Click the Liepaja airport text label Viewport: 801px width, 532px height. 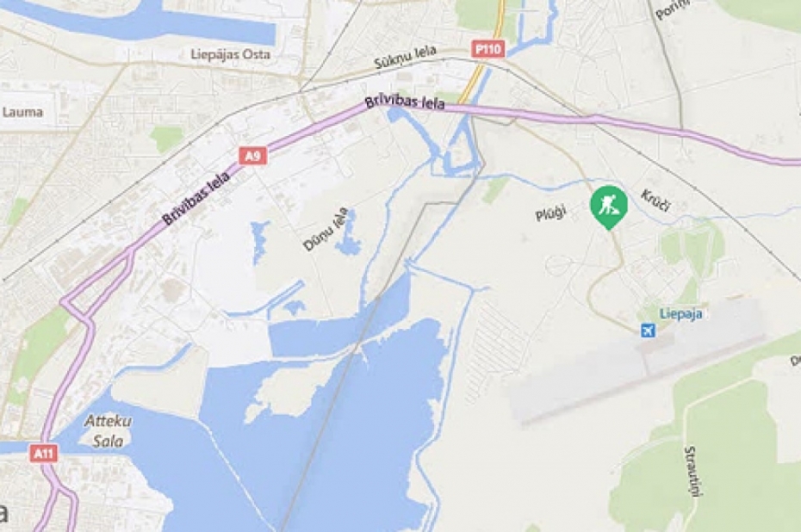click(680, 313)
